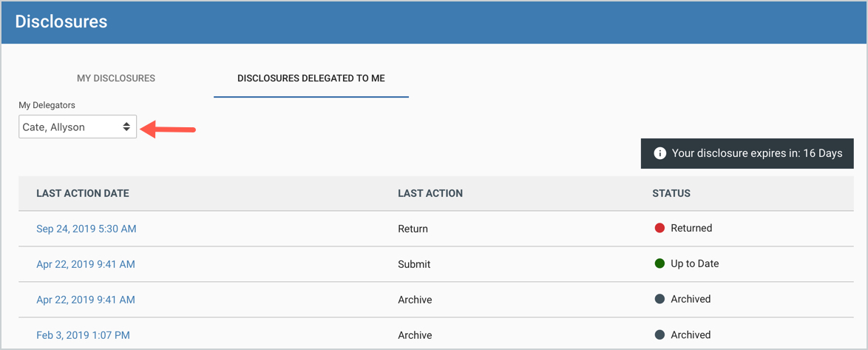Click the red Returned status dot
The height and width of the screenshot is (350, 868).
pyautogui.click(x=660, y=228)
